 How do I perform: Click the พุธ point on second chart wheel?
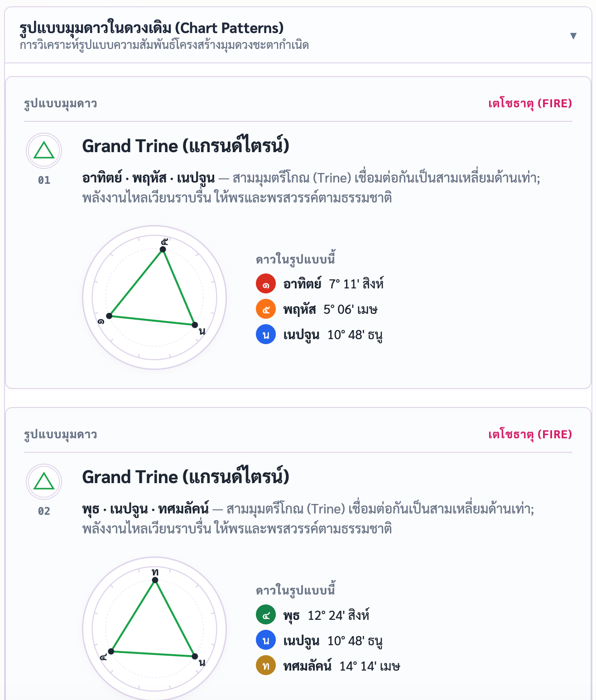tap(111, 651)
